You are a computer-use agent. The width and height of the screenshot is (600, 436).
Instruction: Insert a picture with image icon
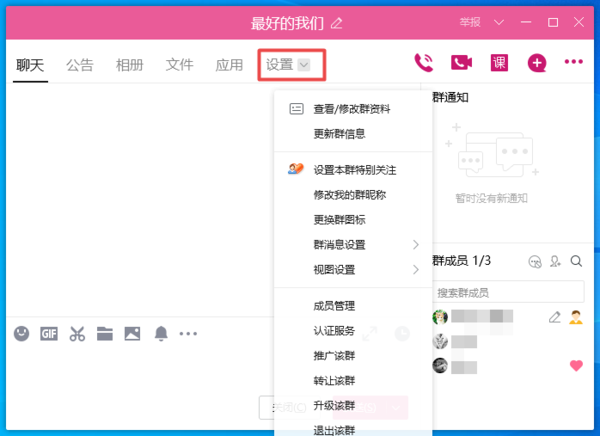coord(132,334)
